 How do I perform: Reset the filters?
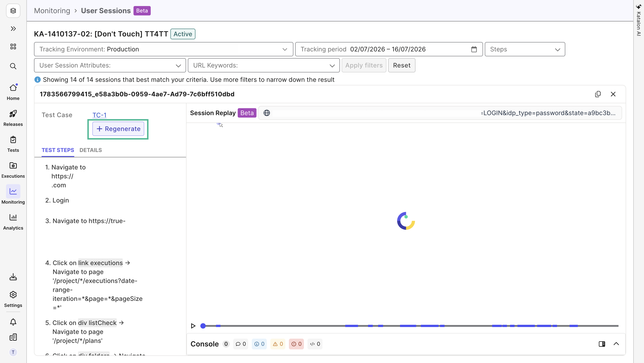click(402, 65)
